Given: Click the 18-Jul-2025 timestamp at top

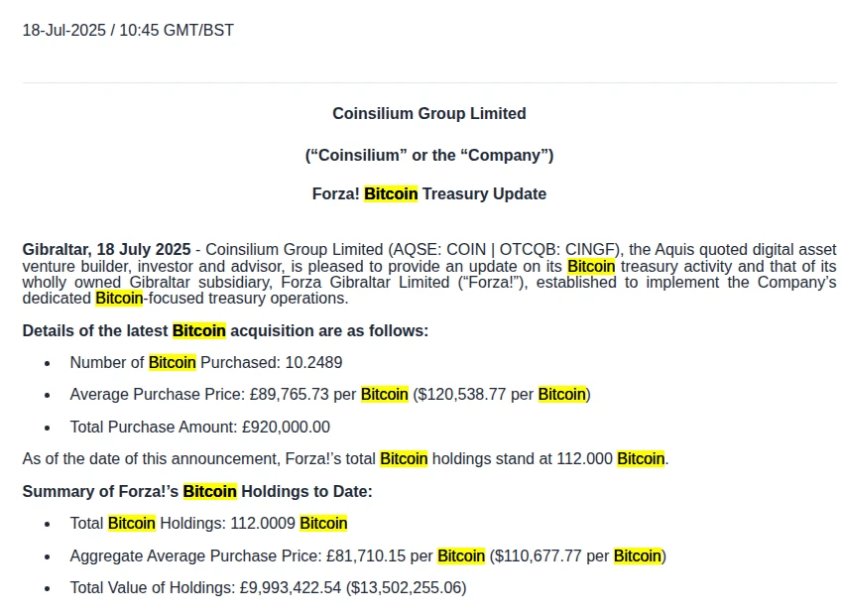Looking at the screenshot, I should tap(128, 30).
